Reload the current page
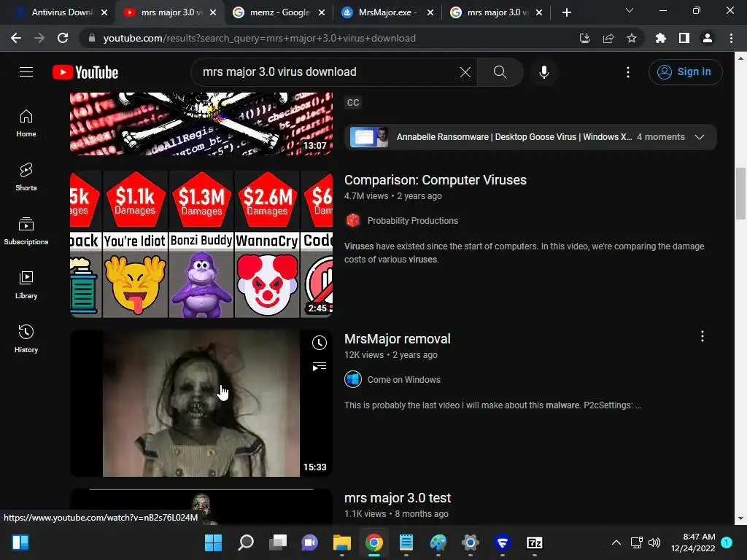Viewport: 747px width, 560px height. tap(63, 38)
